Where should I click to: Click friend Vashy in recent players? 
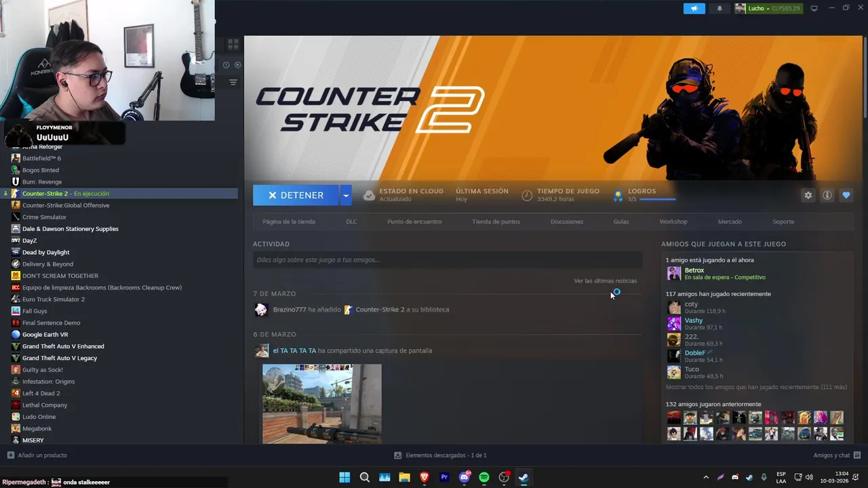693,320
